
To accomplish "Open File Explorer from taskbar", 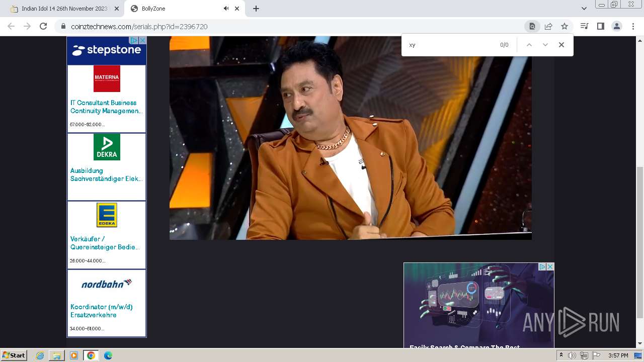I will coord(57,355).
